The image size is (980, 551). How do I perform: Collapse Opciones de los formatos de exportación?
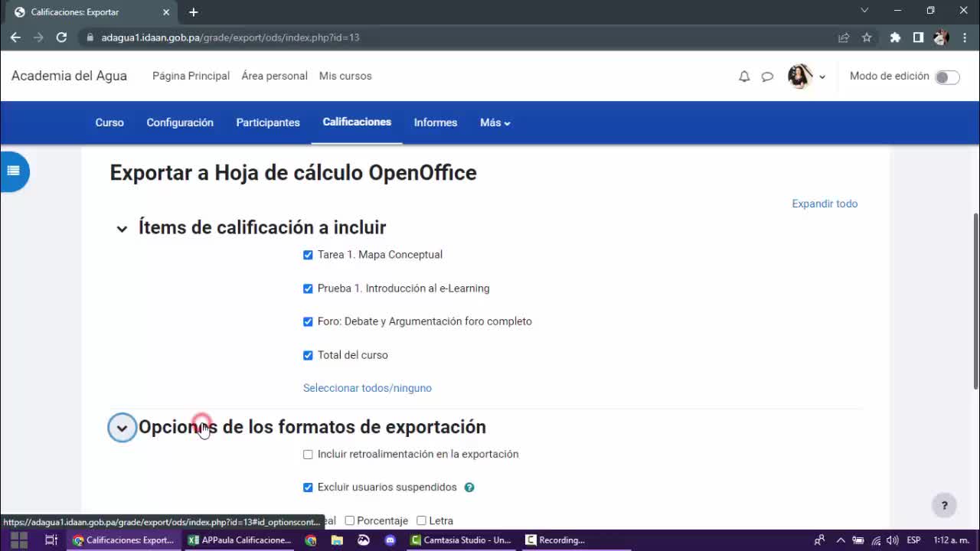coord(122,428)
